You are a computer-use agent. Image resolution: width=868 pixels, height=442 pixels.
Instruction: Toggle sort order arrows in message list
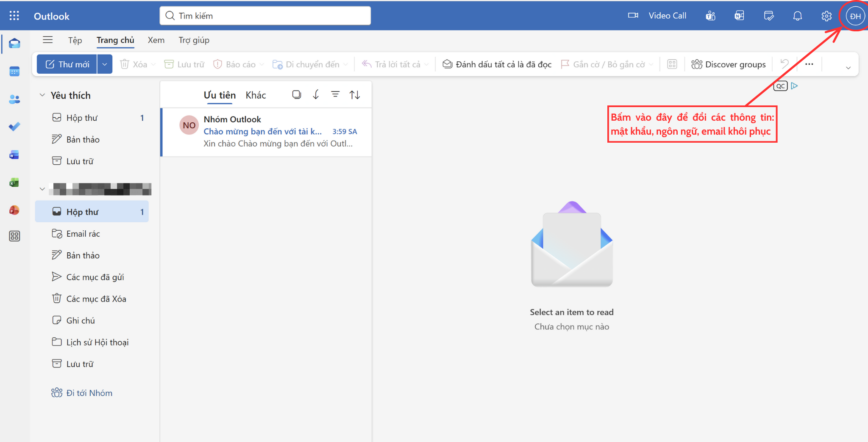click(x=355, y=95)
